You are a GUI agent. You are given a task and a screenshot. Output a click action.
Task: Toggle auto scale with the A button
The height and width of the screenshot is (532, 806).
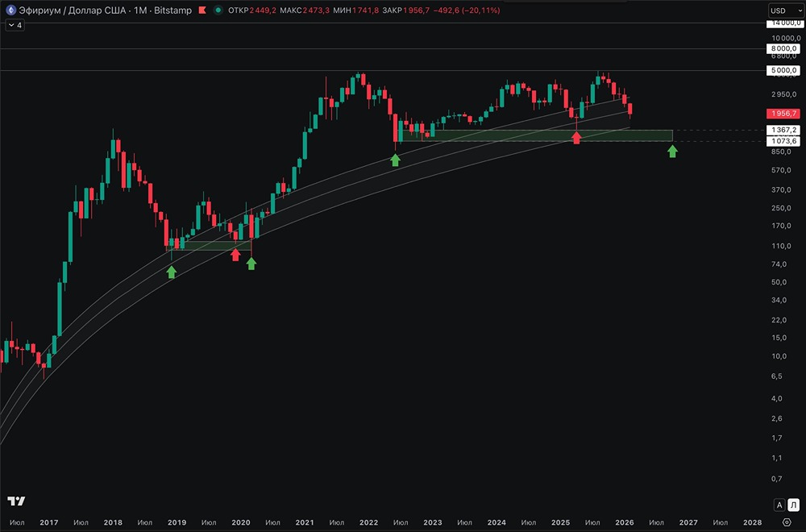779,505
